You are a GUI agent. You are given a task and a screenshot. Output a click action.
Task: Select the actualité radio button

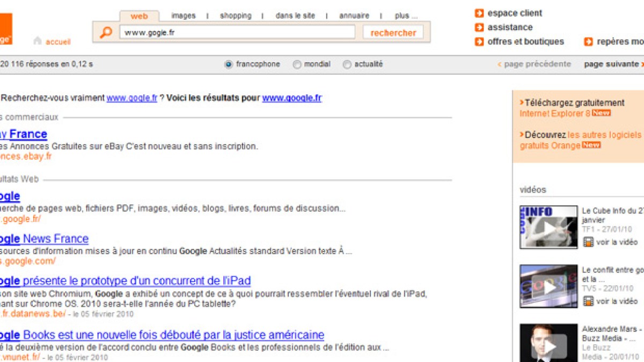347,64
